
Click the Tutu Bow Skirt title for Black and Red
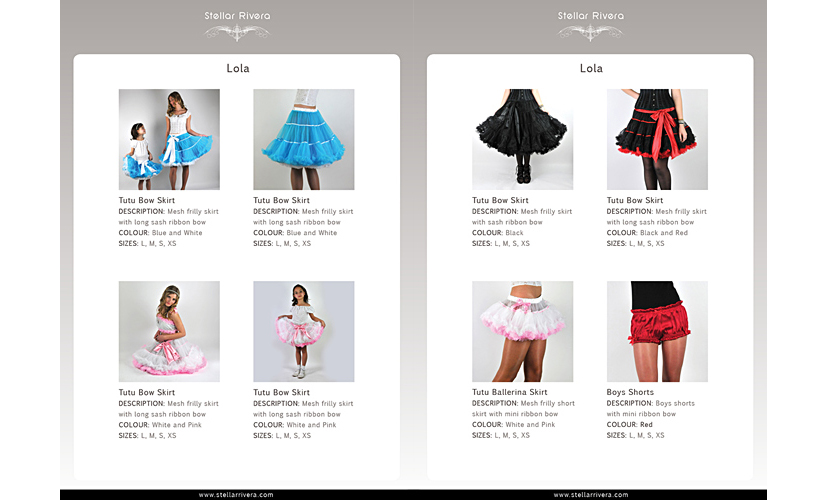click(x=635, y=200)
